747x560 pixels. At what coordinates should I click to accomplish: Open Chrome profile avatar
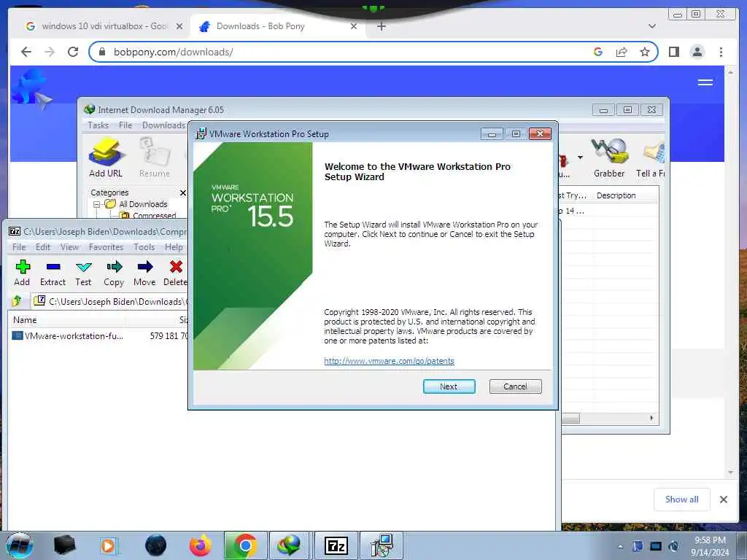pyautogui.click(x=697, y=52)
